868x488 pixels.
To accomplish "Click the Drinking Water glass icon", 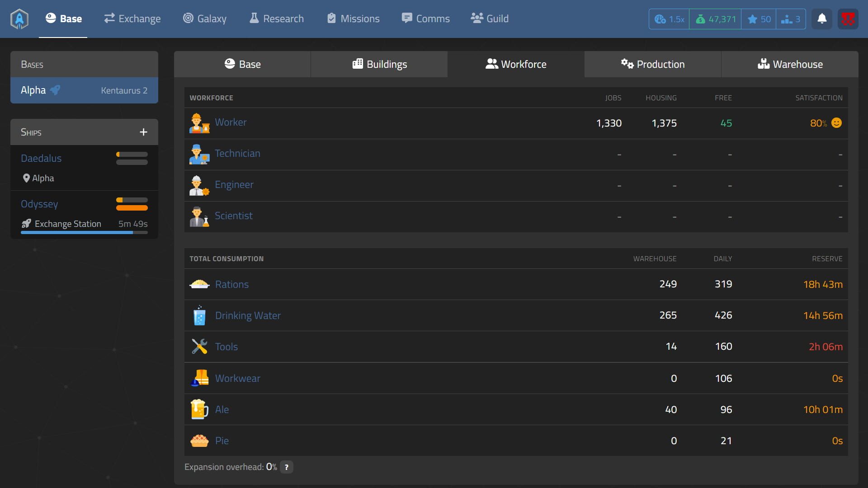I will coord(199,315).
